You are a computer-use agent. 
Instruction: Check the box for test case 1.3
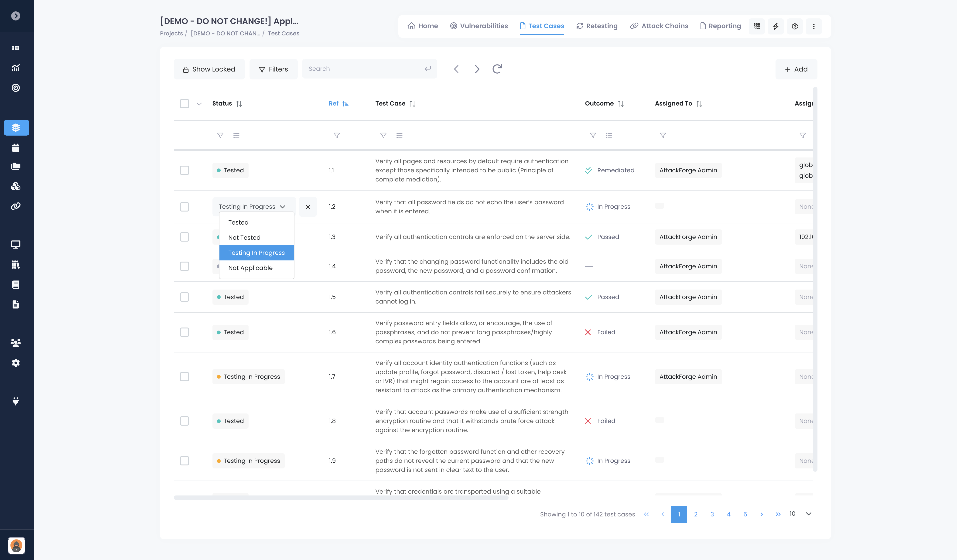185,237
